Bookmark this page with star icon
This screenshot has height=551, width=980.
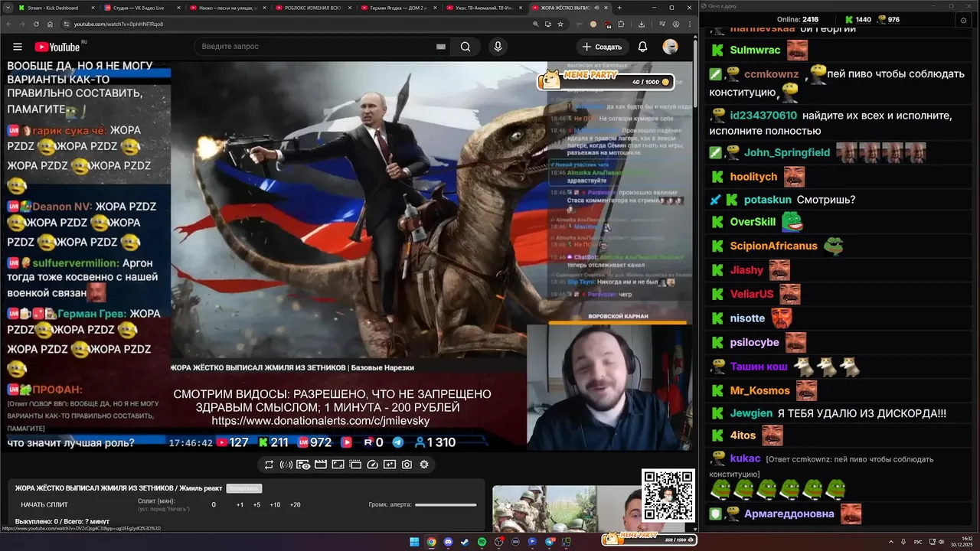560,24
